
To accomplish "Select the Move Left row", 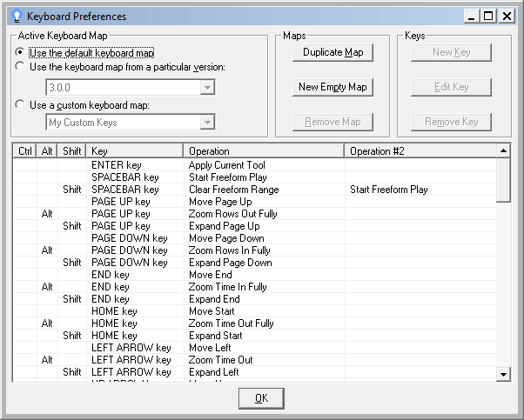I will tap(255, 348).
